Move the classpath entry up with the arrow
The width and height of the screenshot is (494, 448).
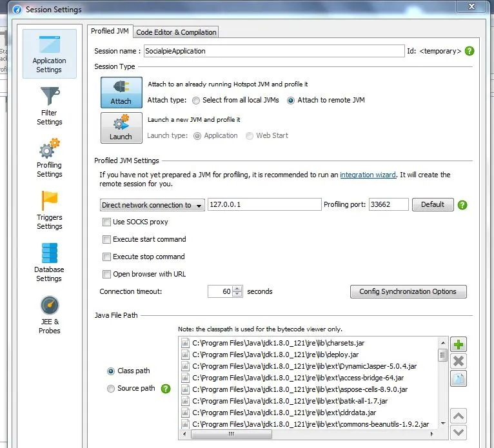coord(459,416)
